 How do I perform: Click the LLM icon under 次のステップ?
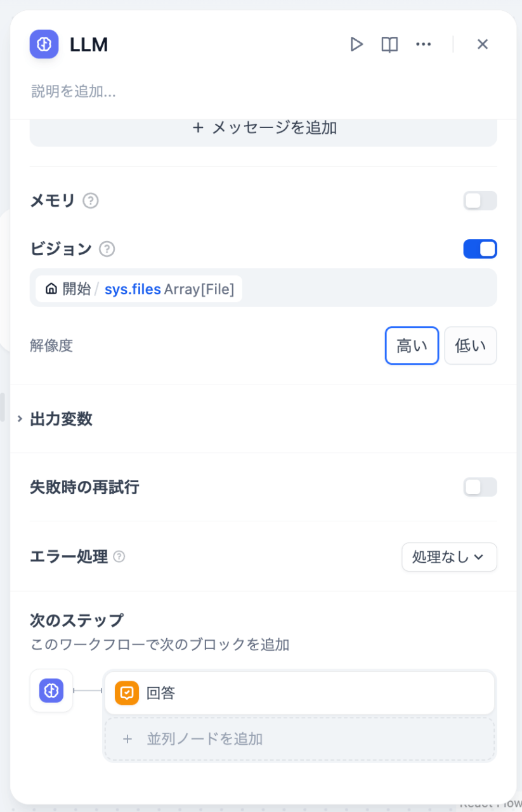pos(51,690)
